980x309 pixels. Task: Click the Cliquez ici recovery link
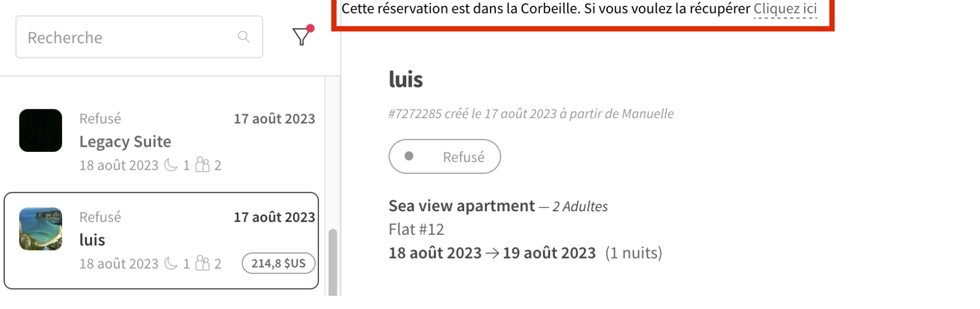click(785, 8)
